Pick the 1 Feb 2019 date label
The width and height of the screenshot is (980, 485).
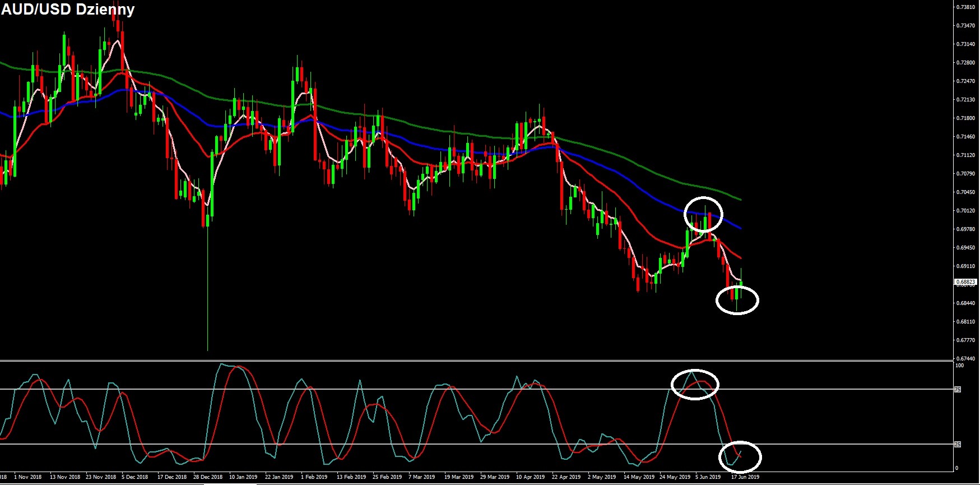tap(314, 477)
